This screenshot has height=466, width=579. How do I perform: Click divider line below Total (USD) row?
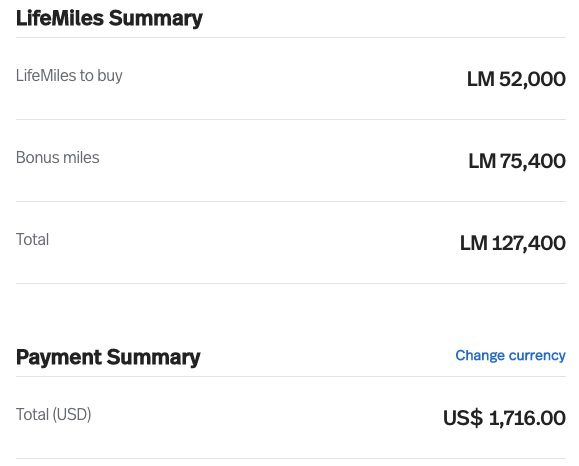[x=291, y=459]
